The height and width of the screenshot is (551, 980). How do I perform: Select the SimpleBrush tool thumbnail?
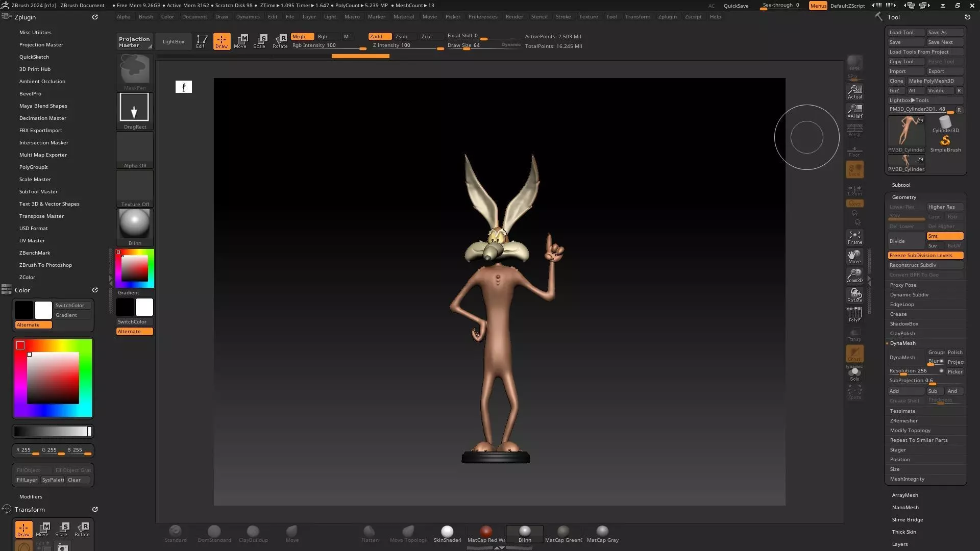(945, 143)
